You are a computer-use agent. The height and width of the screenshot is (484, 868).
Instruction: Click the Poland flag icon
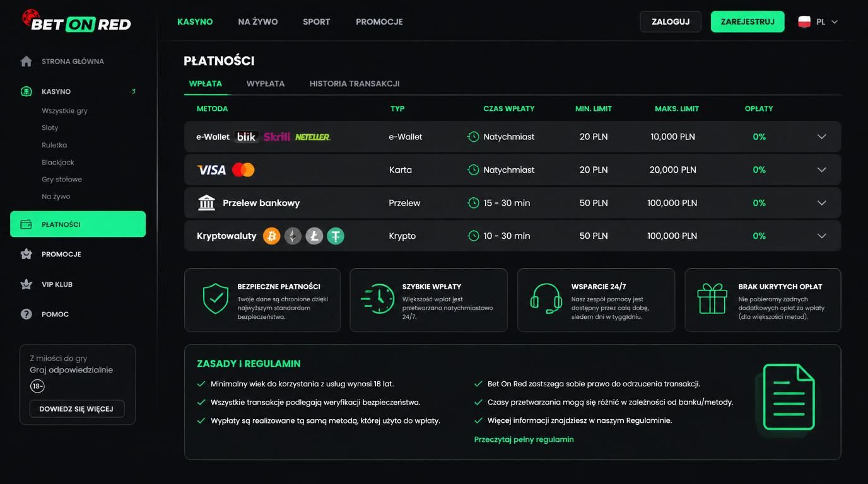[804, 21]
